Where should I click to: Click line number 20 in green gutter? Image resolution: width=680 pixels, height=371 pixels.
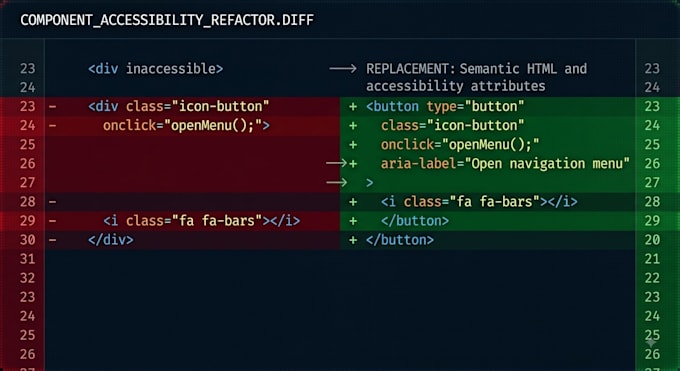click(652, 240)
